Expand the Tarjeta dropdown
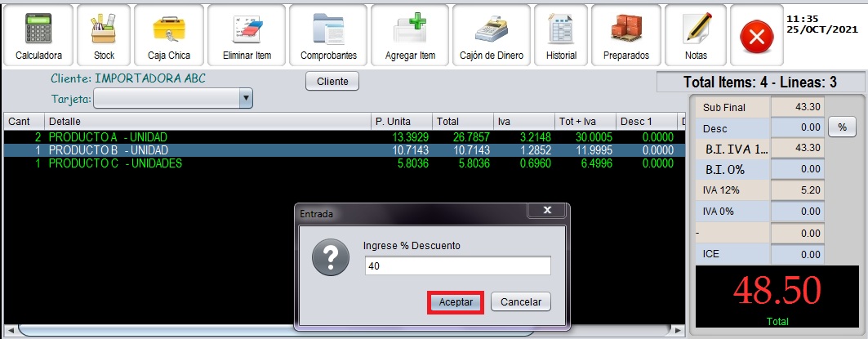The width and height of the screenshot is (868, 339). 246,99
